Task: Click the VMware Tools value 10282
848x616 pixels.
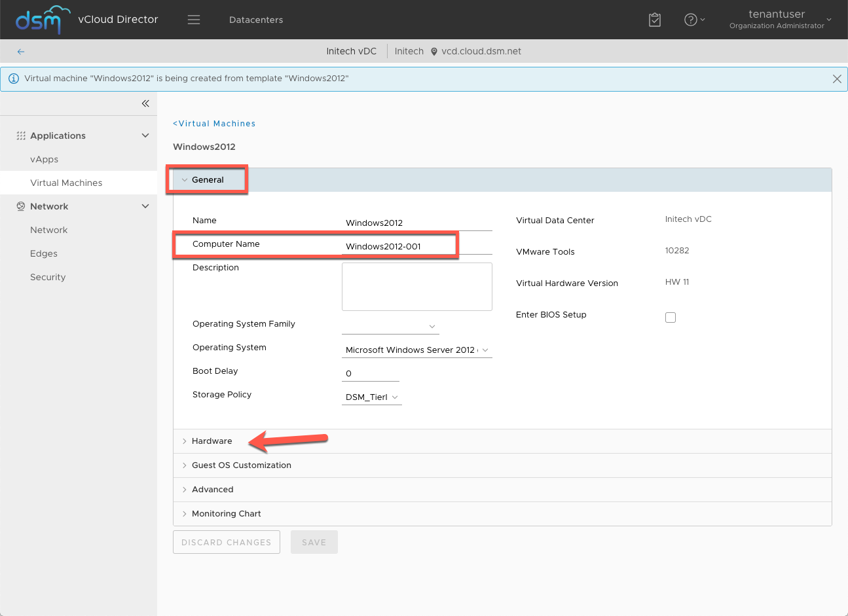Action: 677,251
